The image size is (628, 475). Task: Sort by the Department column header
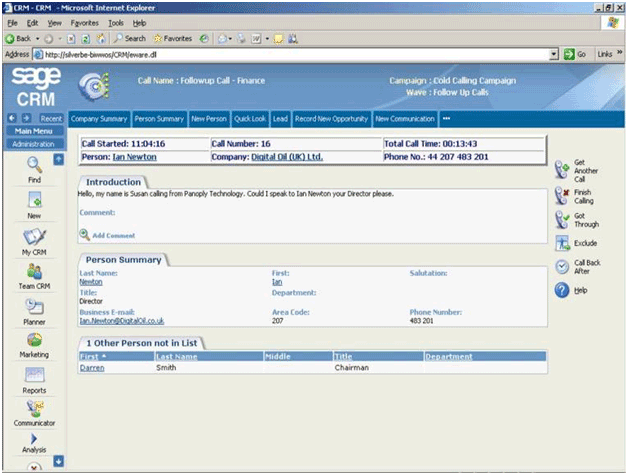tap(449, 356)
